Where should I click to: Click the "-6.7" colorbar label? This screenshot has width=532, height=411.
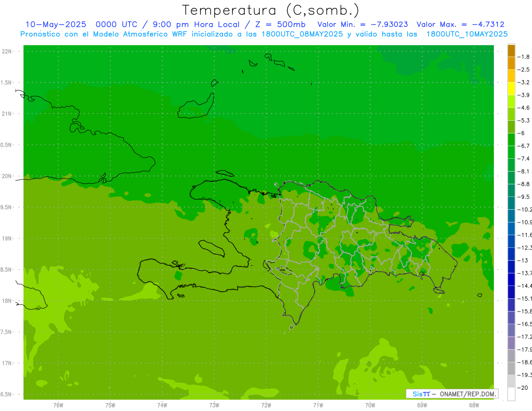click(524, 146)
